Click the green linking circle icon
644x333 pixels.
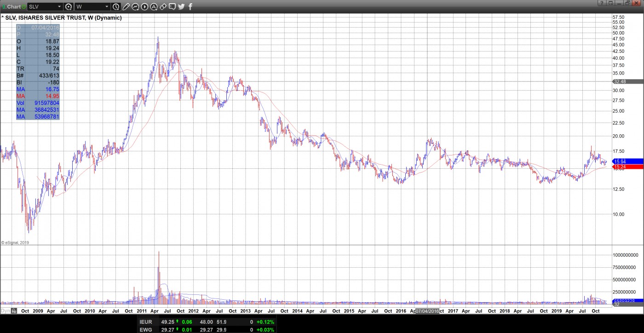coord(23,6)
